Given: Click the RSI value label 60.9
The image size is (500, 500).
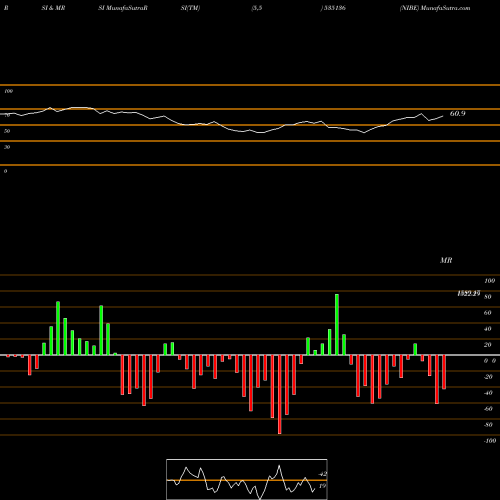Looking at the screenshot, I should tap(457, 114).
